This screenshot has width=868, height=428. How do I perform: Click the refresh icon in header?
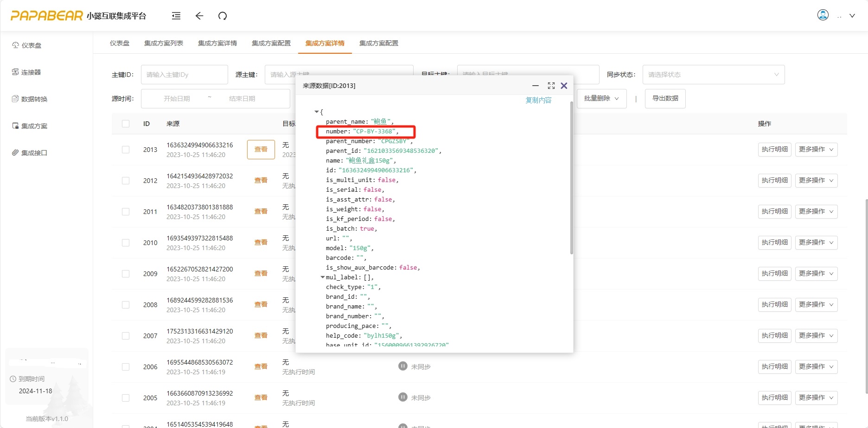(x=223, y=16)
